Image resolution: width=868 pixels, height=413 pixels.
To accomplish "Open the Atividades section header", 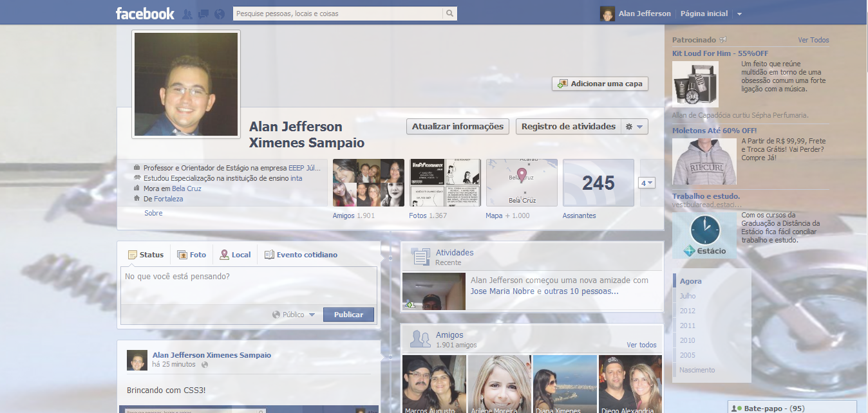I will 454,253.
